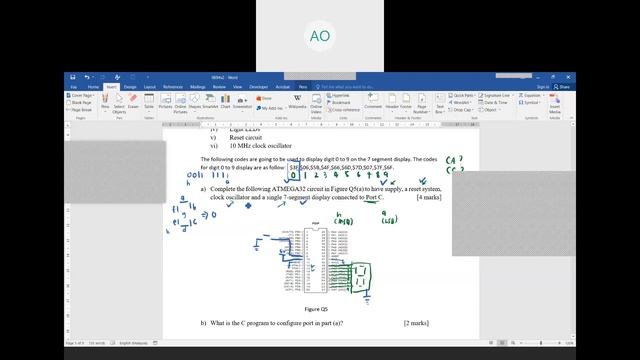The height and width of the screenshot is (360, 640).
Task: Insert an Equation
Action: pos(531,96)
